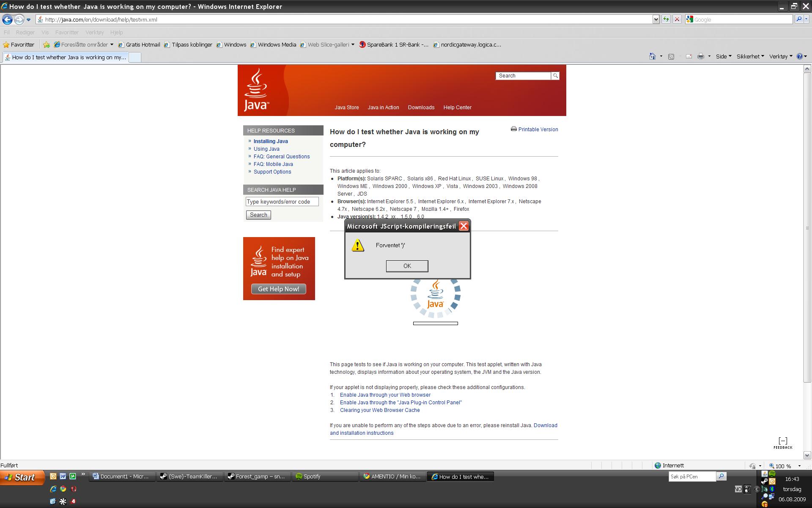The width and height of the screenshot is (812, 508).
Task: Open the FAQ: Mobile Java sidebar link
Action: tap(273, 164)
